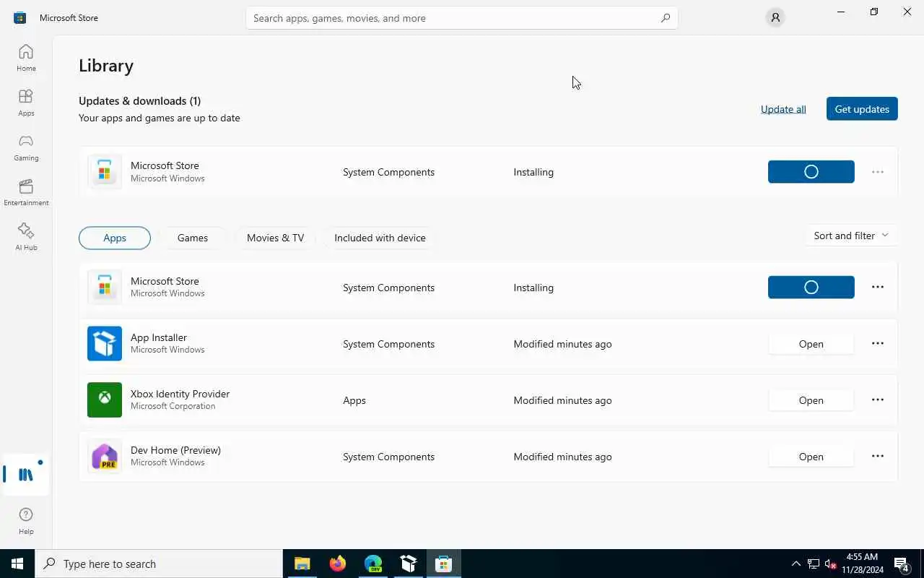Select the Apps filter tab

(115, 238)
